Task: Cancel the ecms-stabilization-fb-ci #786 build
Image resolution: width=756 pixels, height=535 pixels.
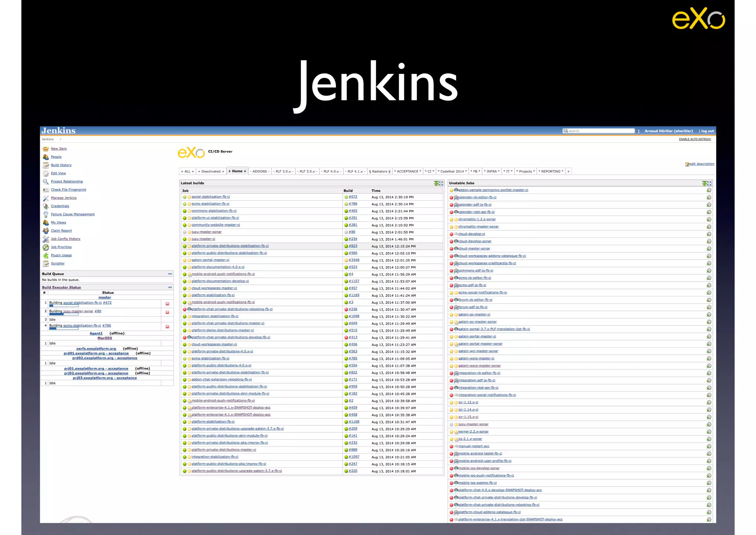Action: tap(167, 327)
